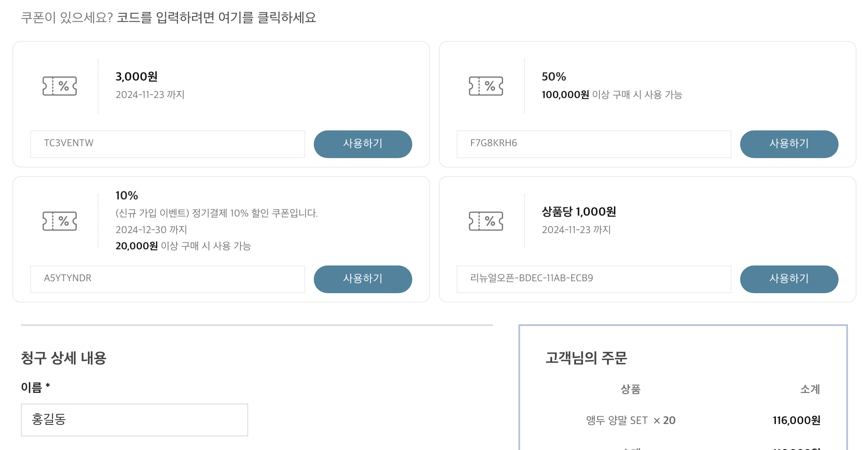The image size is (868, 450).
Task: Click the 50% coupon ticket icon
Action: pyautogui.click(x=486, y=86)
